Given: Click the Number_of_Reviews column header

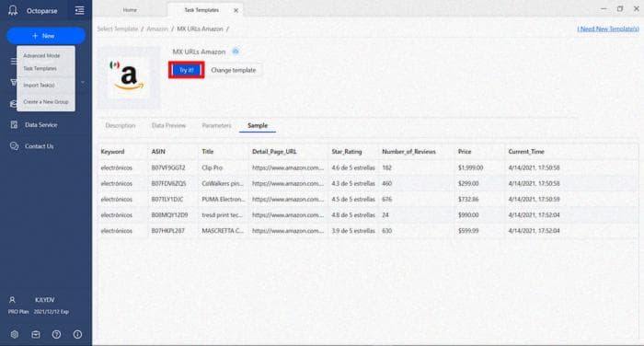Looking at the screenshot, I should click(x=408, y=152).
